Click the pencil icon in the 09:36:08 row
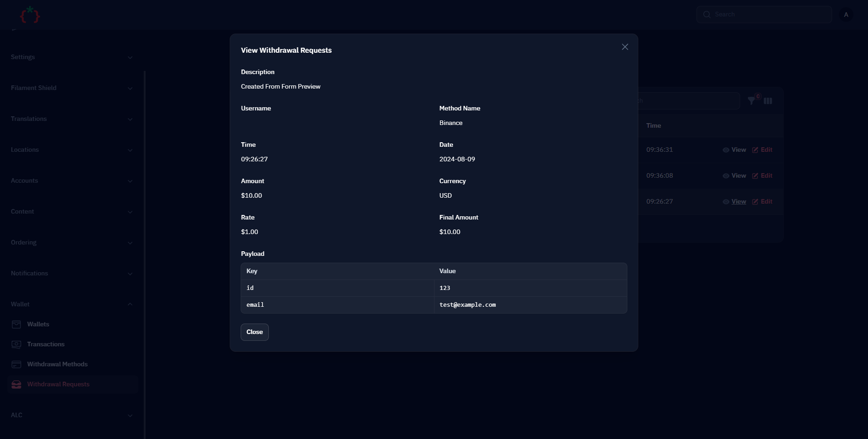This screenshot has width=868, height=439. click(755, 176)
